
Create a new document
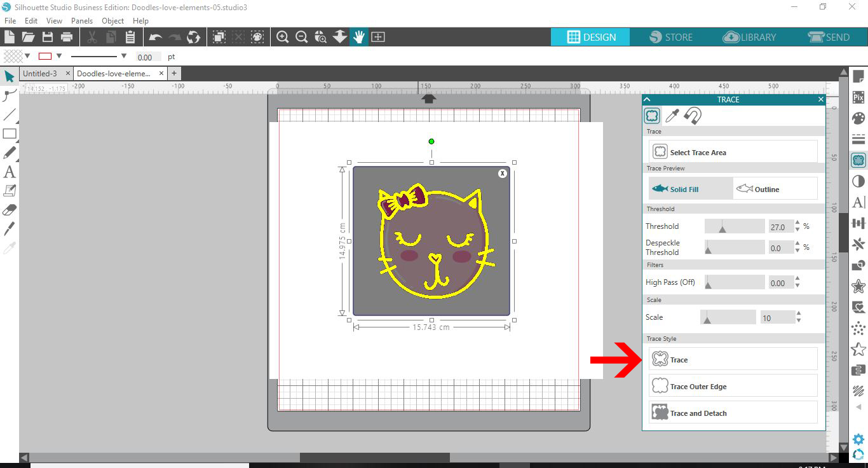pos(9,37)
